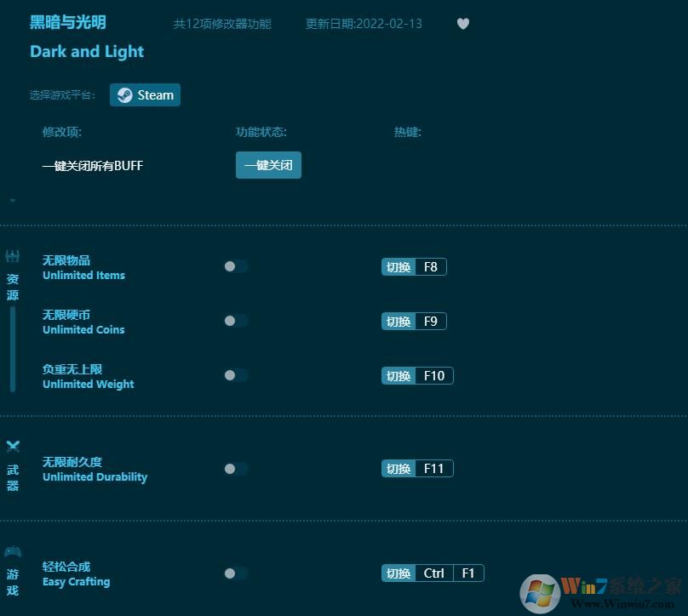Click the 一键关闭 button
688x616 pixels.
click(x=268, y=165)
